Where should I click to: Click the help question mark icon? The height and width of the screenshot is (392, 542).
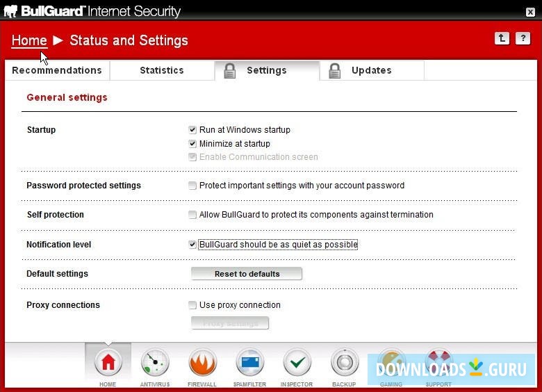(523, 39)
